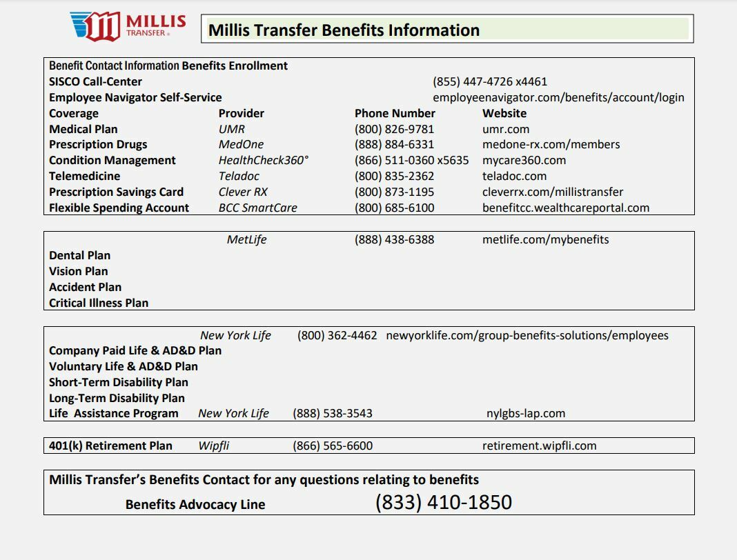Screen dimensions: 737x560
Task: Select the 'SISCO Call-Center' label
Action: coord(95,82)
